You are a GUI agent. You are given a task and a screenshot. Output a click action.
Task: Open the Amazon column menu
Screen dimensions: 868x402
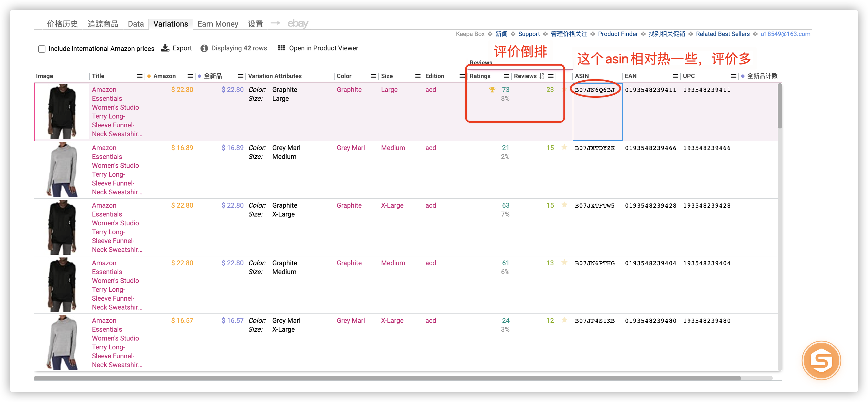tap(190, 76)
